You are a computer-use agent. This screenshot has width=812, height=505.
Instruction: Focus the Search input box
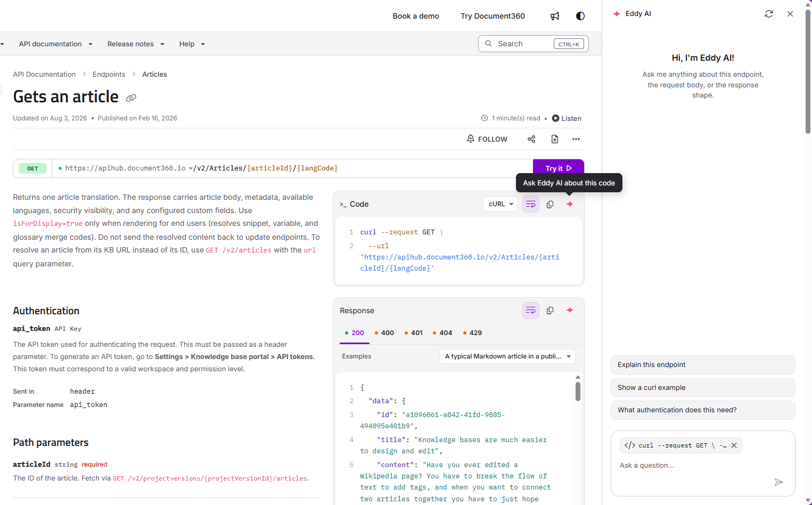[x=533, y=44]
